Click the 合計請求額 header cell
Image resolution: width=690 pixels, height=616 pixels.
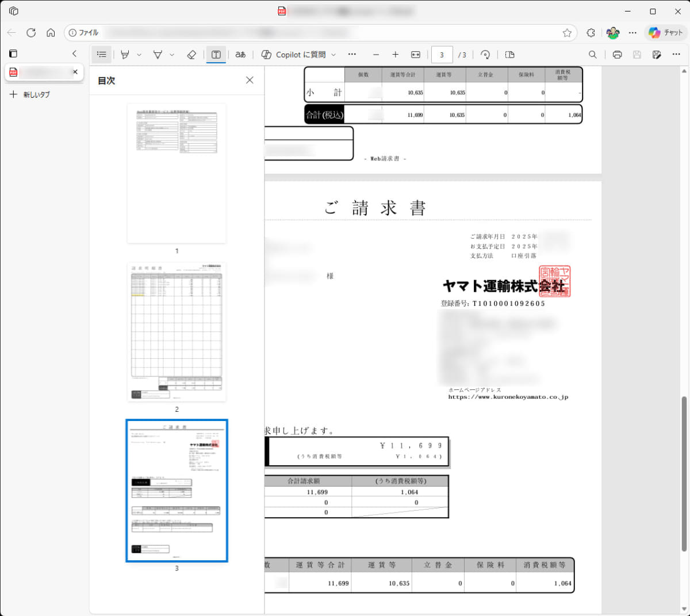click(304, 481)
